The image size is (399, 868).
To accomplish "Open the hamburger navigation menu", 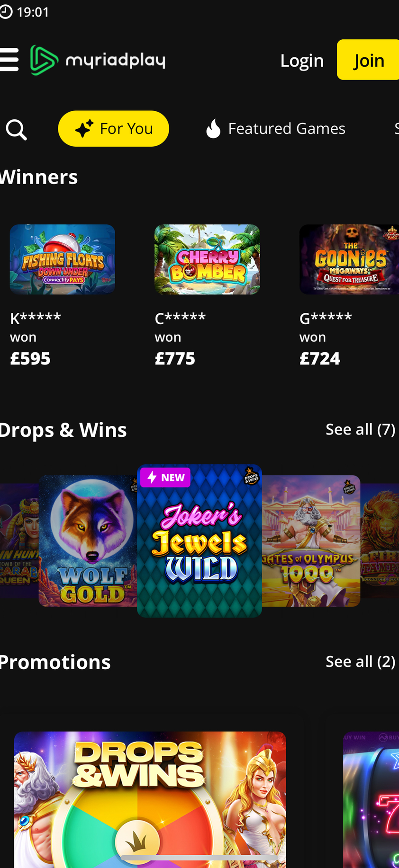I will coord(9,60).
